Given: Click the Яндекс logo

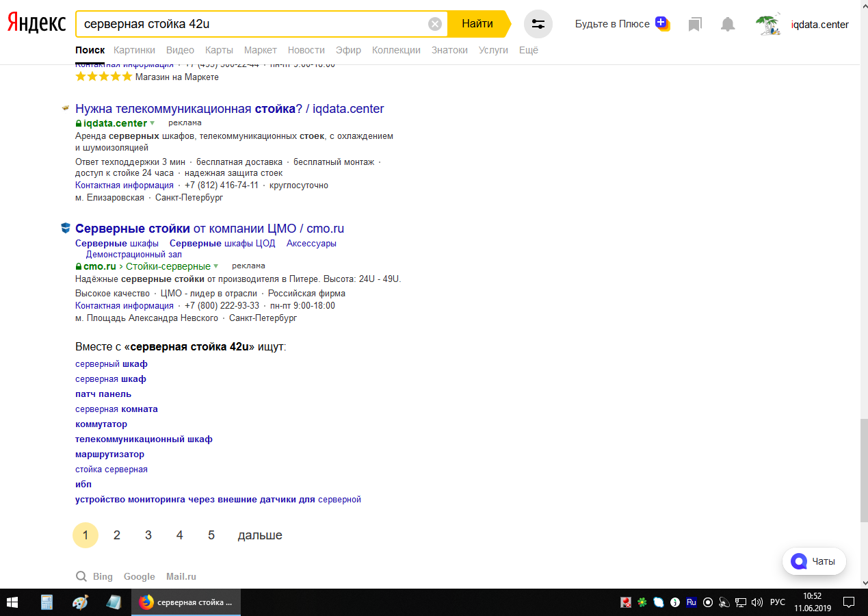Looking at the screenshot, I should pyautogui.click(x=36, y=23).
